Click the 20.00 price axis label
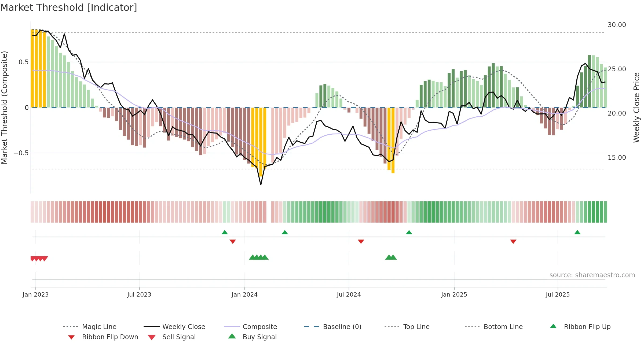The height and width of the screenshot is (362, 644). point(617,113)
